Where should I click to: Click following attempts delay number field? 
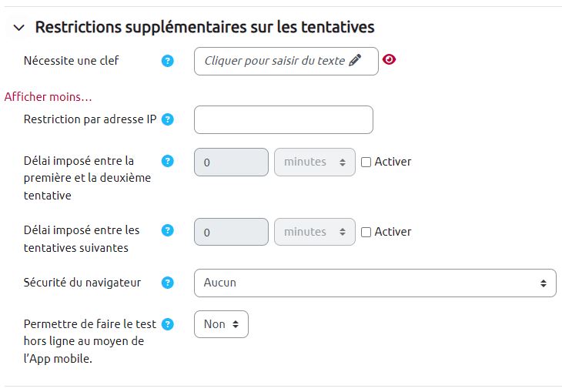click(231, 232)
